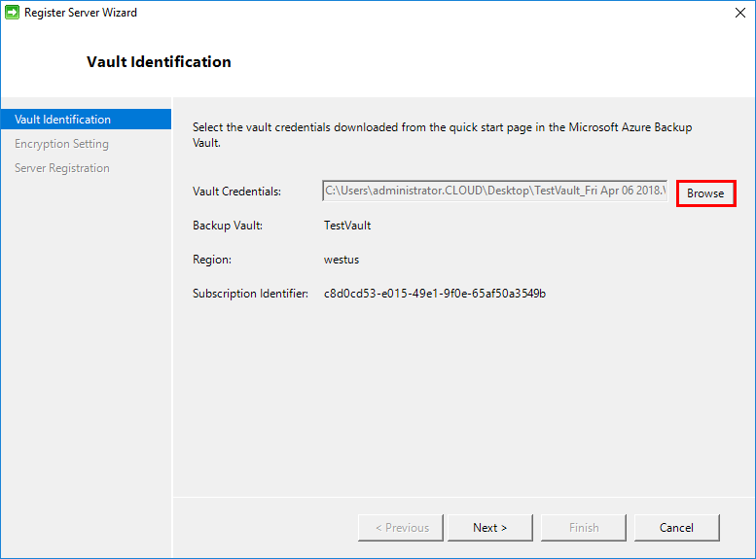
Task: Click the Vault Identification page heading
Action: [159, 62]
